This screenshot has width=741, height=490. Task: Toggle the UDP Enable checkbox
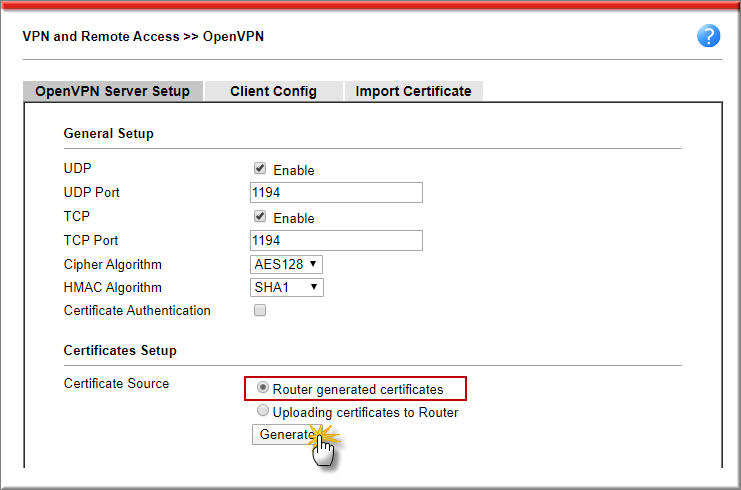tap(260, 168)
